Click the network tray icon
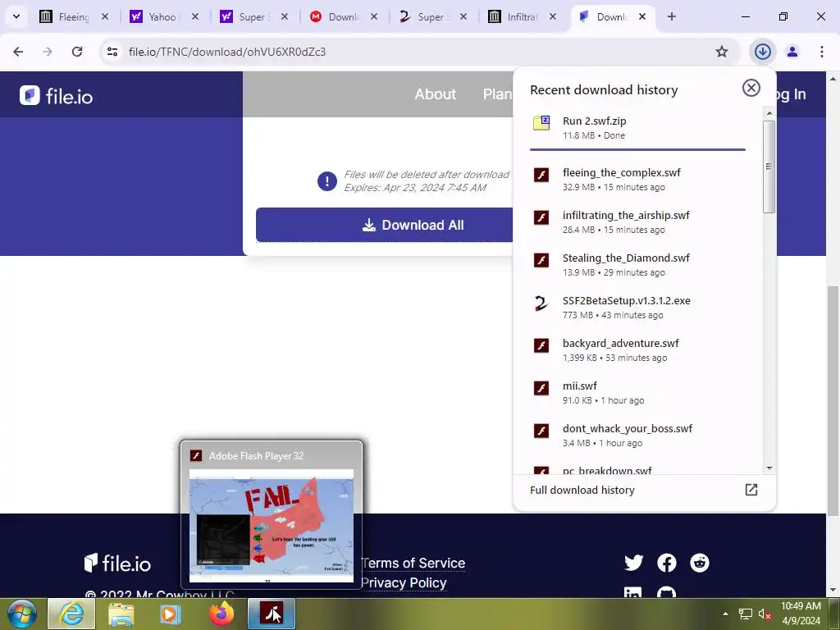 tap(745, 614)
